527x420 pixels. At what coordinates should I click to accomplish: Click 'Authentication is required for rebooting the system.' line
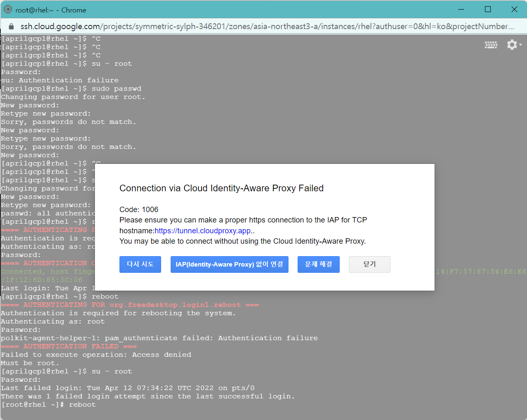(x=119, y=313)
